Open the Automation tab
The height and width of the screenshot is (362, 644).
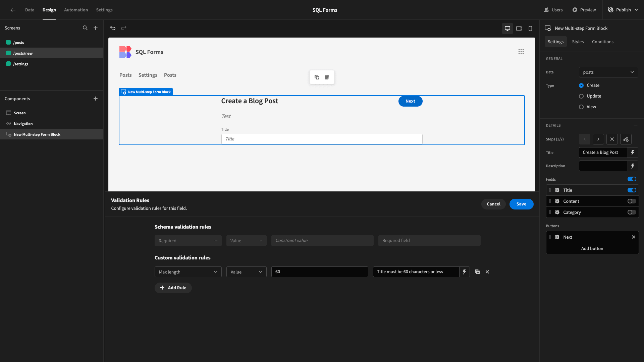click(x=76, y=10)
